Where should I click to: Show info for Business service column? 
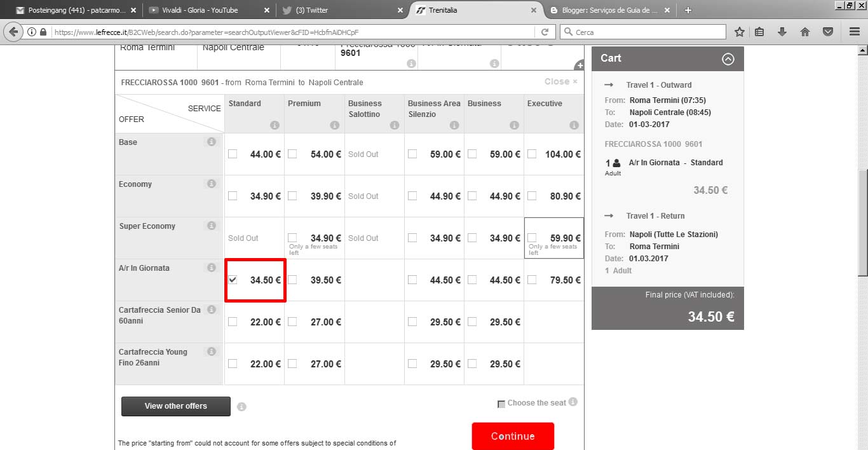[513, 125]
